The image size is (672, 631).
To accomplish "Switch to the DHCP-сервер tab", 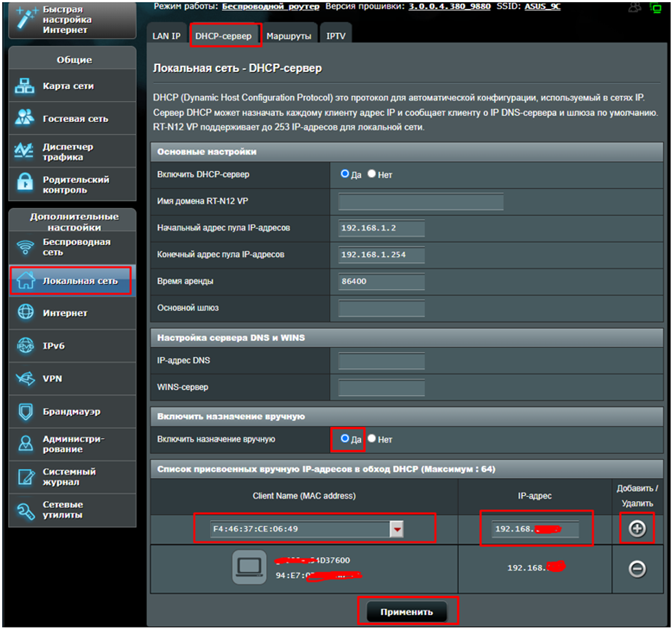I will coord(223,36).
